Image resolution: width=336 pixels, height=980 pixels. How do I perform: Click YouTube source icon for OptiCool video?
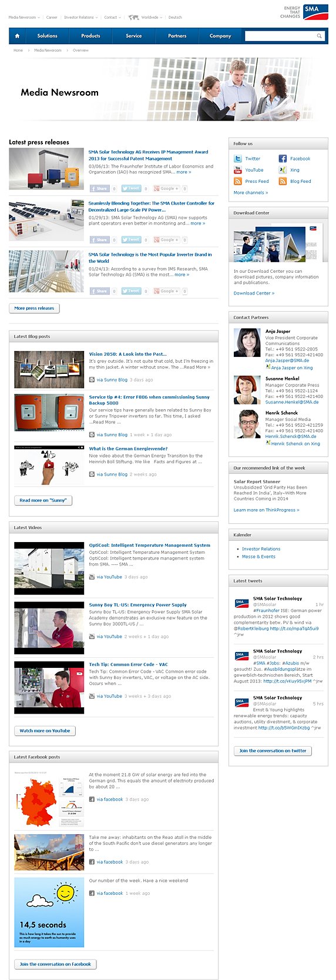(92, 577)
